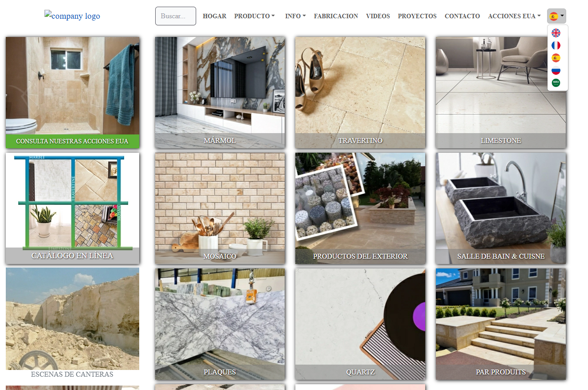
Task: Expand the ACCIONES EUA dropdown
Action: pyautogui.click(x=514, y=16)
